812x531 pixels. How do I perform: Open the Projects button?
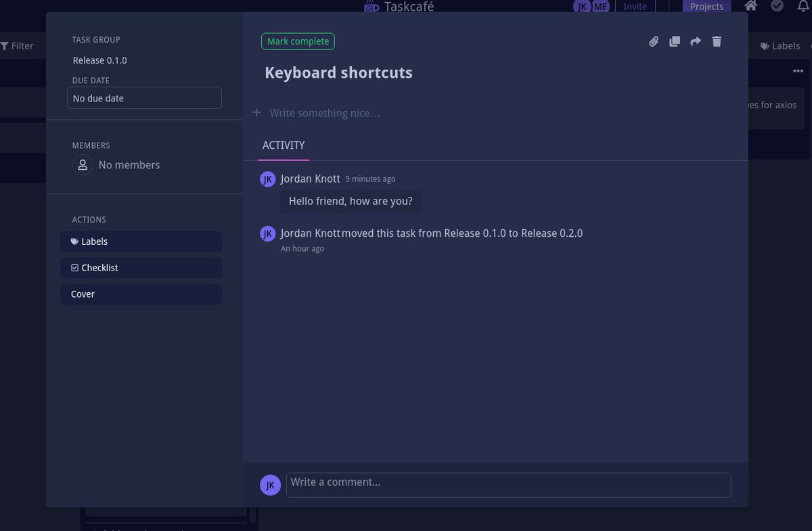click(x=706, y=6)
